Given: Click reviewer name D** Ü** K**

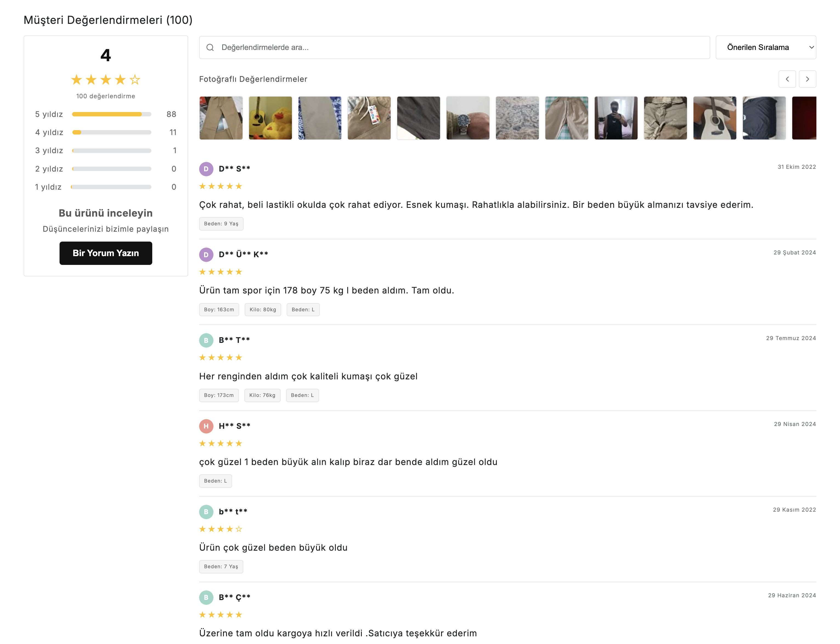Looking at the screenshot, I should point(243,254).
